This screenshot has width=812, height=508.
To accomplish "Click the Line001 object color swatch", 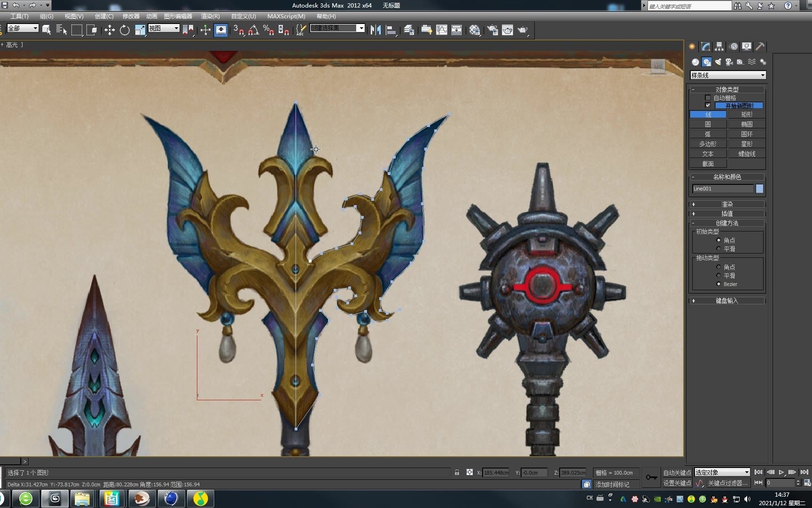I will pyautogui.click(x=759, y=189).
